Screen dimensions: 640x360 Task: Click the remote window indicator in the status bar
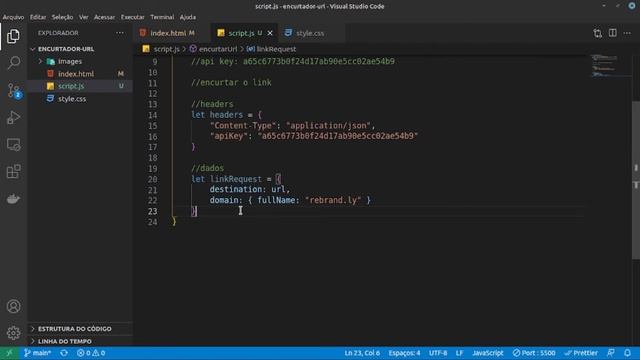point(9,353)
